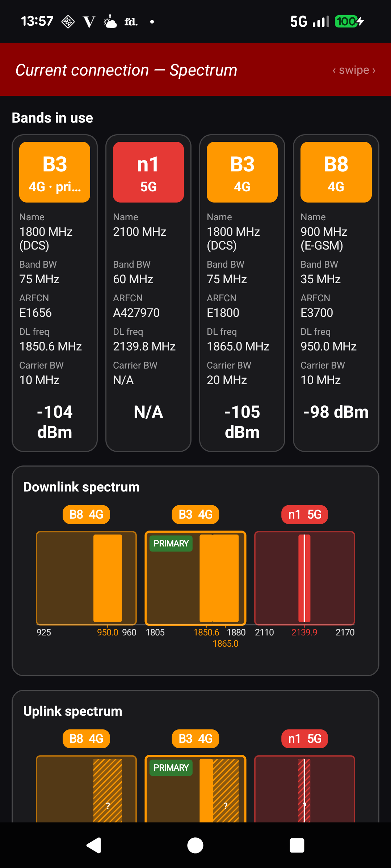This screenshot has width=391, height=868.
Task: Select n1 5G label in Downlink spectrum
Action: pos(305,514)
